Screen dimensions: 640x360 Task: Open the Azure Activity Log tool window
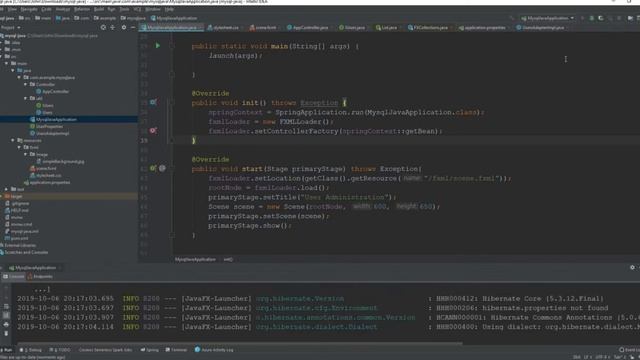214,350
